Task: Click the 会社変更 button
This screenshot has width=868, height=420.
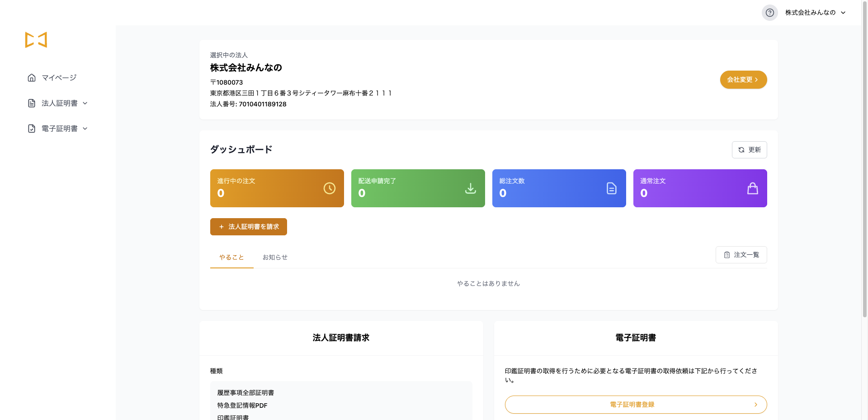Action: tap(743, 80)
